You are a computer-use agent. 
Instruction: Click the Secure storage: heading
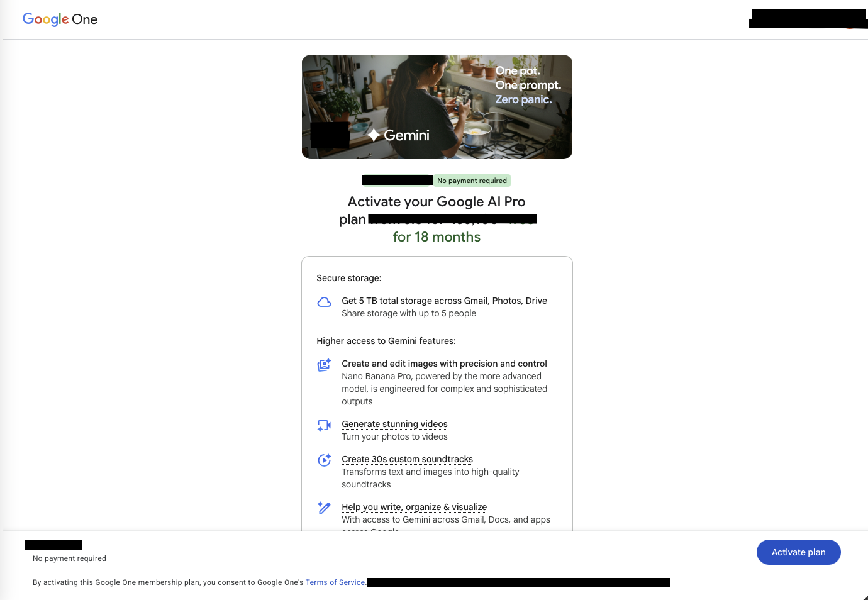coord(349,278)
